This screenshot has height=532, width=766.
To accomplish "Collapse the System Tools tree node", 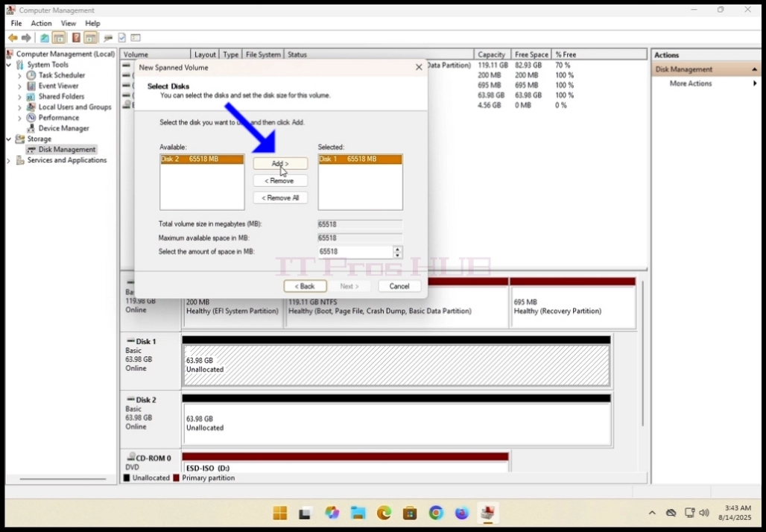I will 9,65.
